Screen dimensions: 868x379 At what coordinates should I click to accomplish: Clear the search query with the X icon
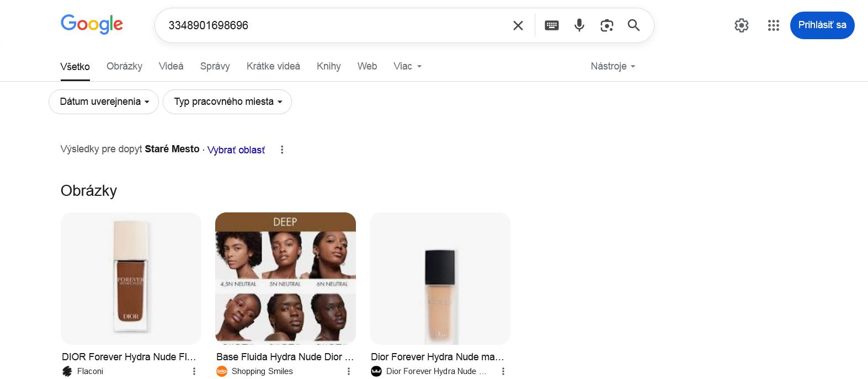click(x=518, y=25)
